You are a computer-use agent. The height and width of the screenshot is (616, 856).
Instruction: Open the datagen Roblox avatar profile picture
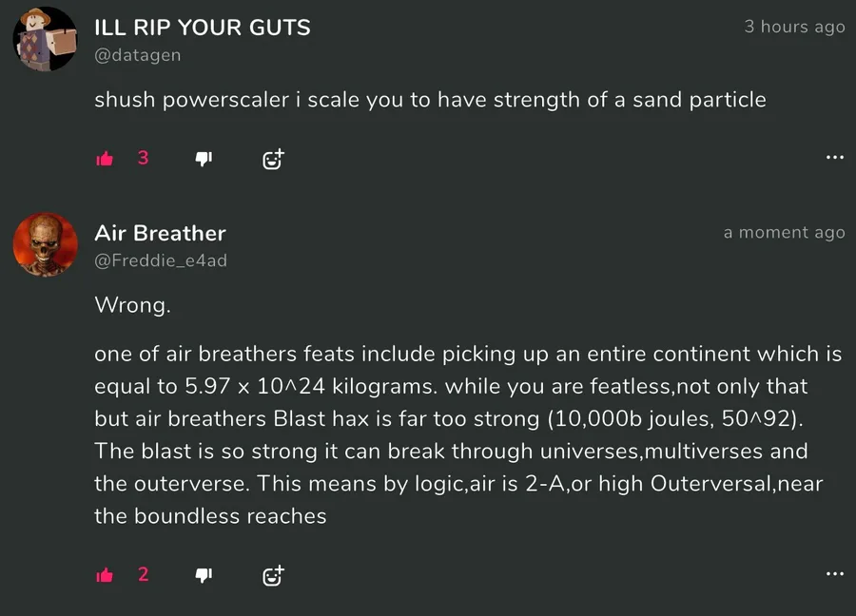46,39
